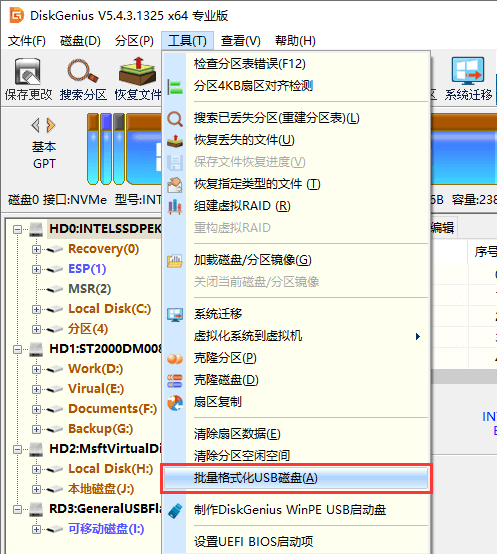Select 批量格式化USB磁盘(A) menu entry
This screenshot has height=554, width=497.
tap(296, 478)
